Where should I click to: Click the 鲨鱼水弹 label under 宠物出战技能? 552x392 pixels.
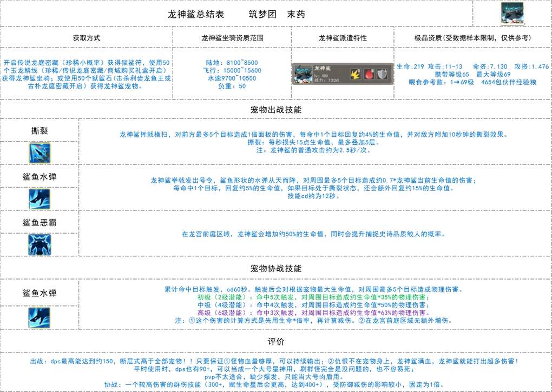(40, 177)
